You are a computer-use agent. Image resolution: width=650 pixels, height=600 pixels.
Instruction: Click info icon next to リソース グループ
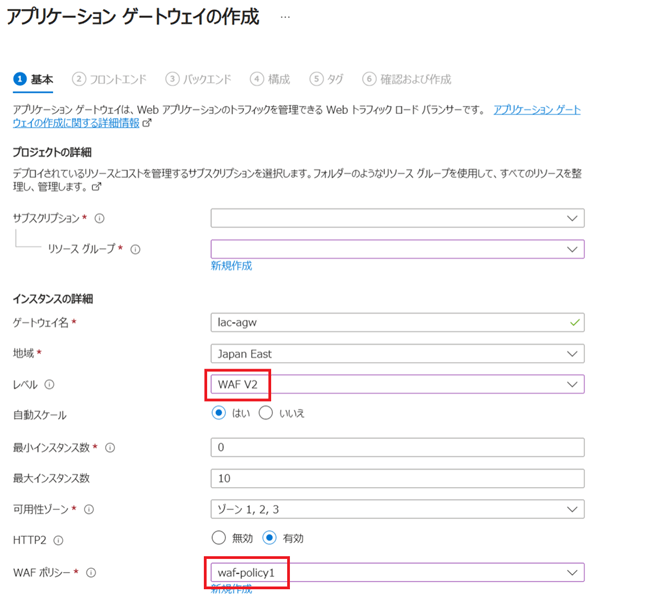[135, 249]
